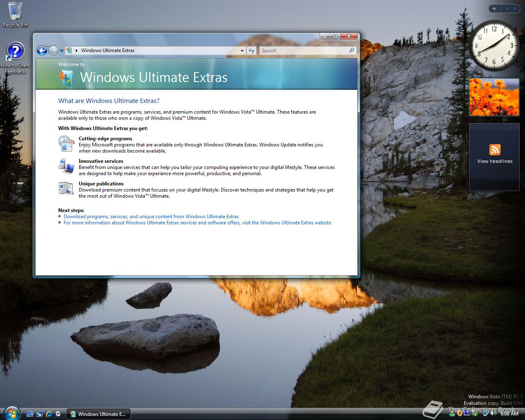The width and height of the screenshot is (525, 420).
Task: Click the RSS feed icon in the gadget
Action: click(495, 150)
